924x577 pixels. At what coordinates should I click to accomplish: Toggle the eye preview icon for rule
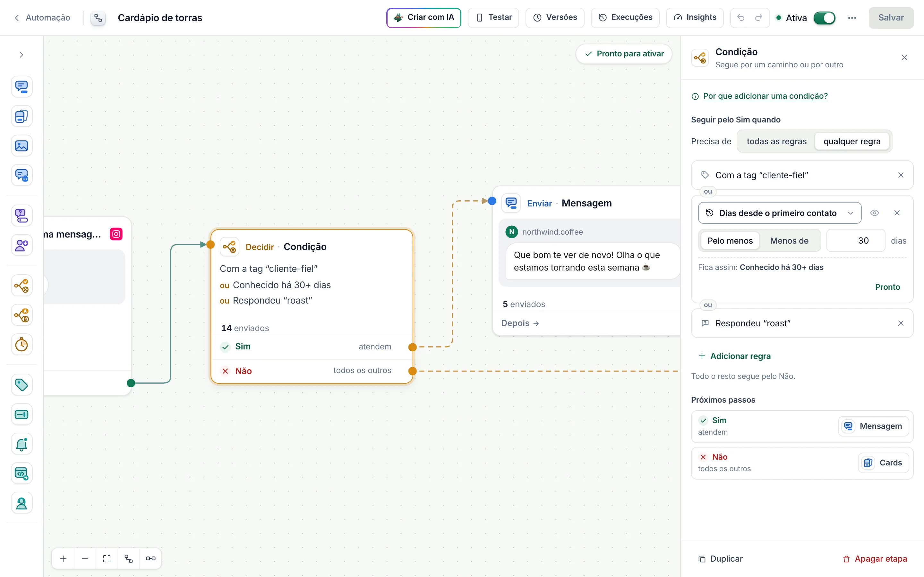(874, 213)
